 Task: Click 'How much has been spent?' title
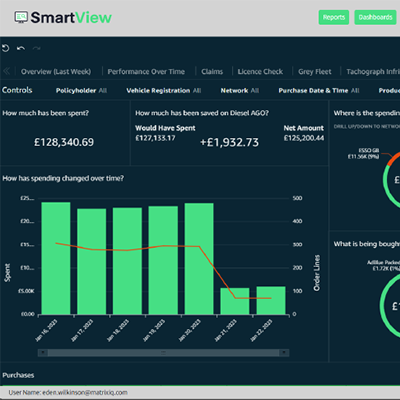tap(46, 113)
